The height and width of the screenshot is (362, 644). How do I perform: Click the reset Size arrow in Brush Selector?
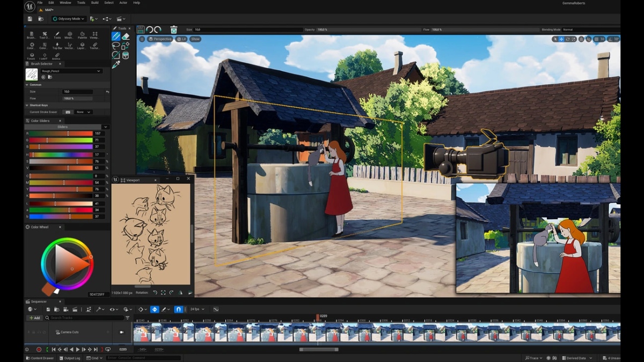(x=107, y=92)
